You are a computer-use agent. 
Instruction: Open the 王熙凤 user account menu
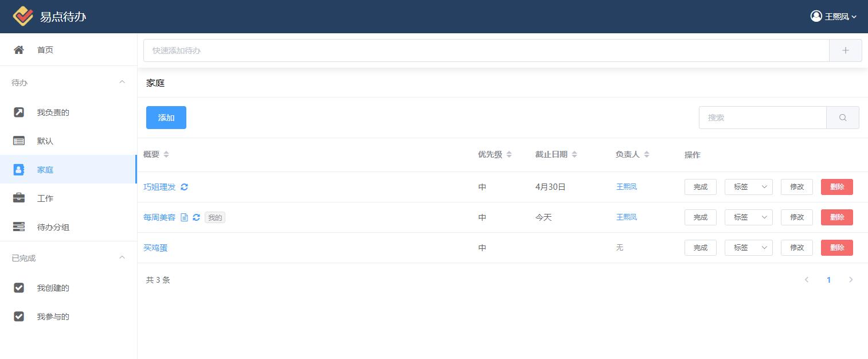pos(834,17)
